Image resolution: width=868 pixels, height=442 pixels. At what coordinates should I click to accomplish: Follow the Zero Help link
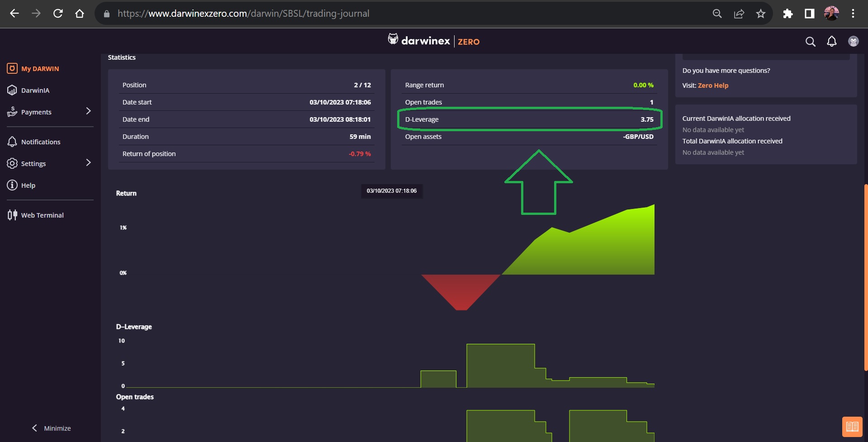point(713,86)
